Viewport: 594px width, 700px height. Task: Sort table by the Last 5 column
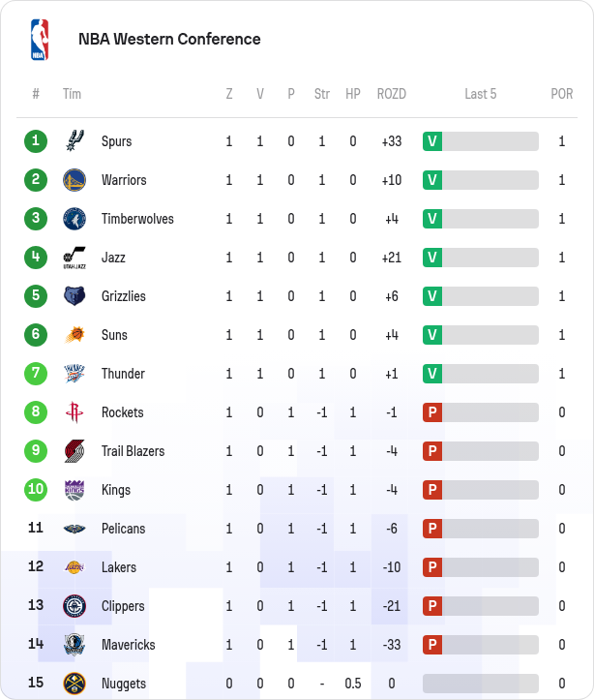[481, 94]
